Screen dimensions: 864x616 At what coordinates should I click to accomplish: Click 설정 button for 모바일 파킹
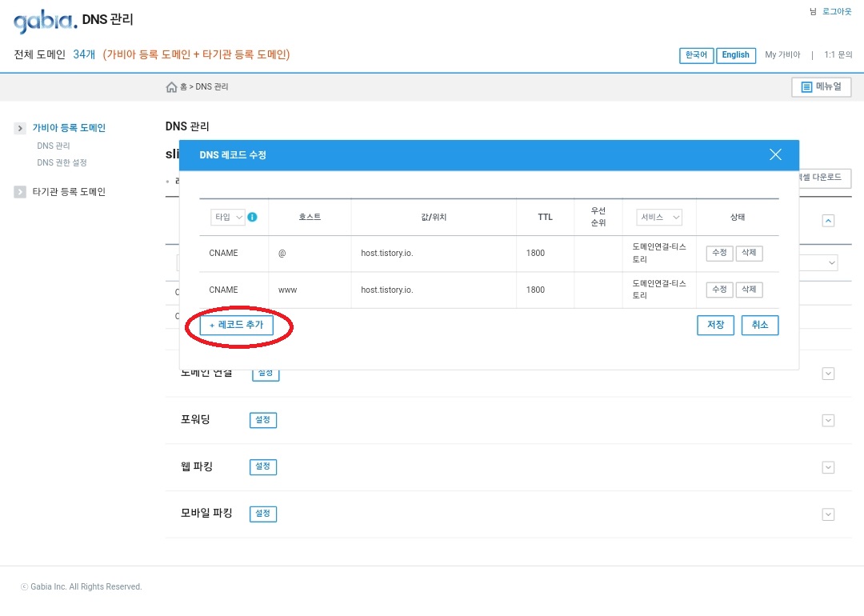[x=263, y=514]
